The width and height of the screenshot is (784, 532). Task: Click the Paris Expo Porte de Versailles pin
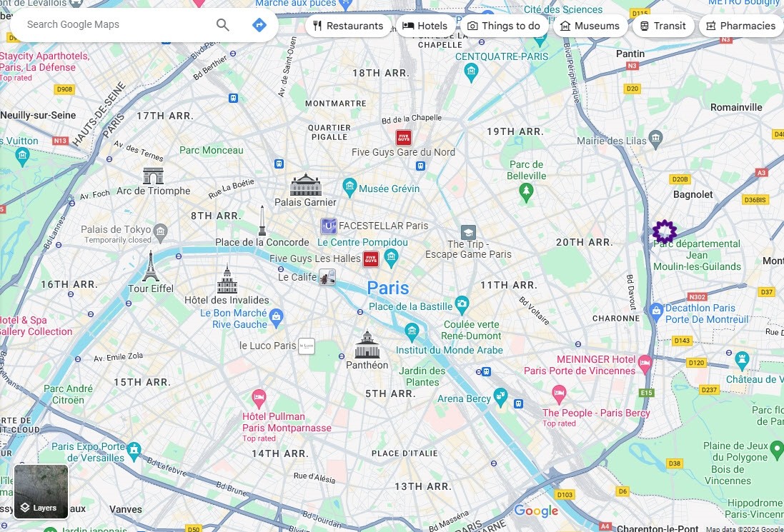(x=134, y=451)
